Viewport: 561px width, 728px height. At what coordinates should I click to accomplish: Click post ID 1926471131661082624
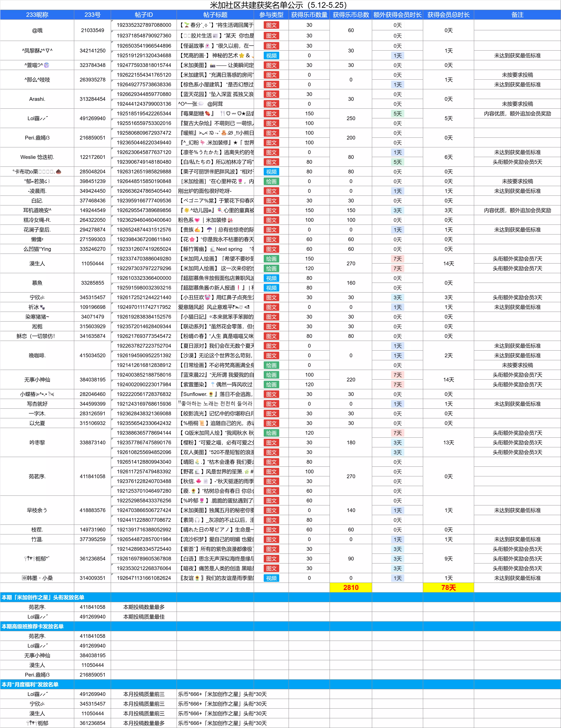pyautogui.click(x=144, y=578)
